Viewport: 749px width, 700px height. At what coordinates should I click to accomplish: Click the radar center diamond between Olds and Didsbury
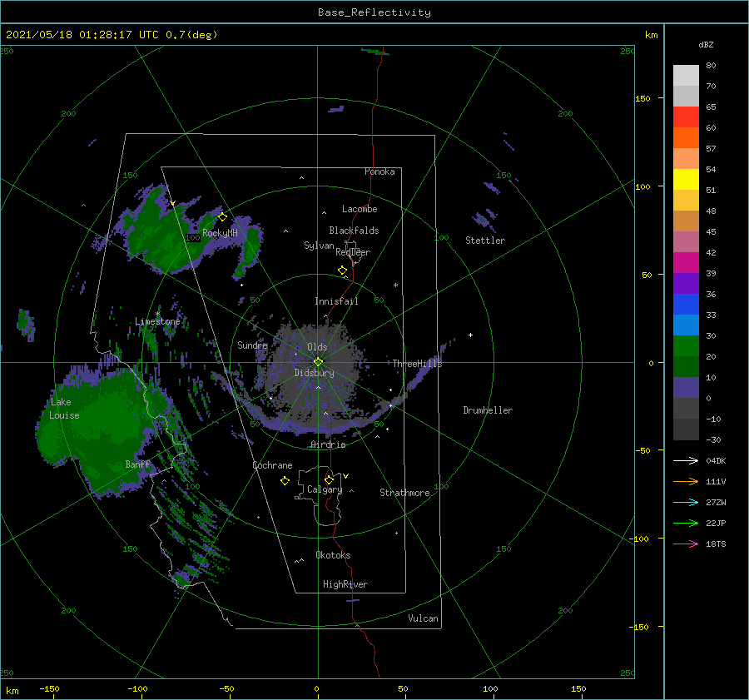tap(318, 362)
